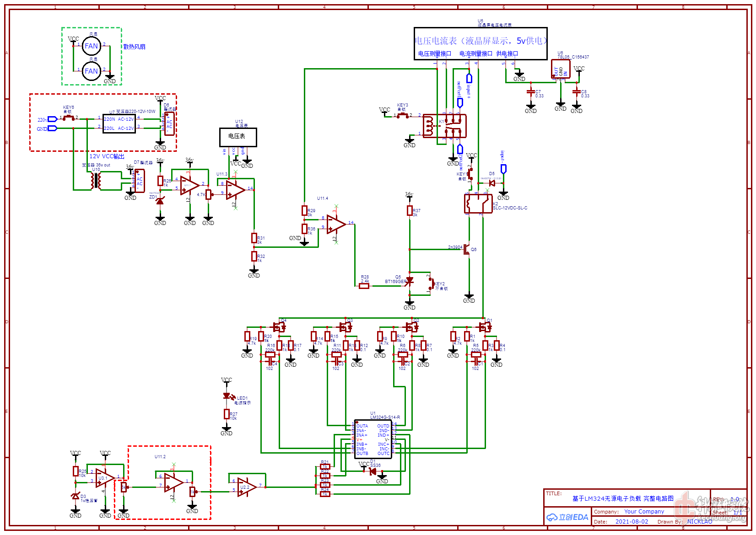
Task: Click the U6 78L05 regulator
Action: pyautogui.click(x=561, y=70)
